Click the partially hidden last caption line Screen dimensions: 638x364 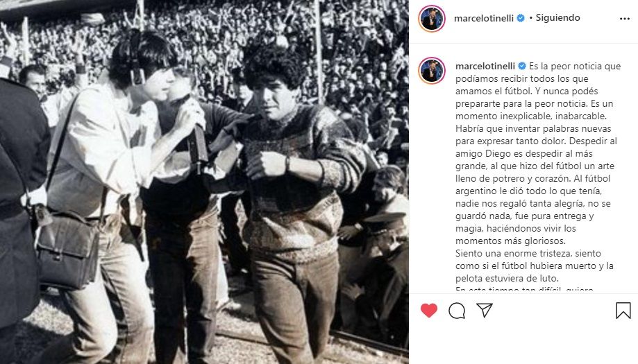(524, 289)
